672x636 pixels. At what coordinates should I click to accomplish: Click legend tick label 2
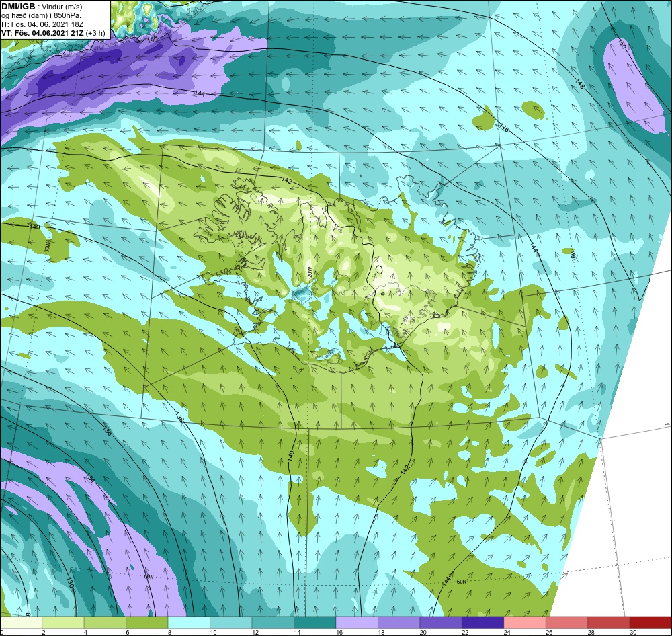tap(43, 632)
